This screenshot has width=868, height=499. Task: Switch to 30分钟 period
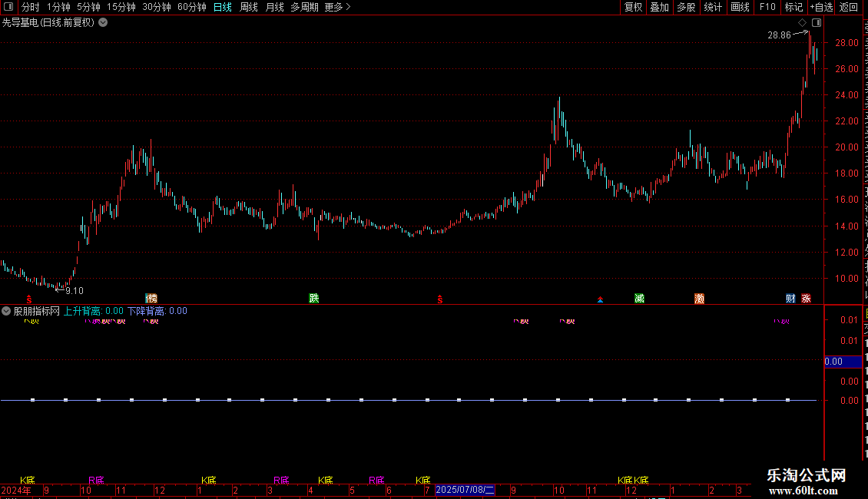point(156,7)
